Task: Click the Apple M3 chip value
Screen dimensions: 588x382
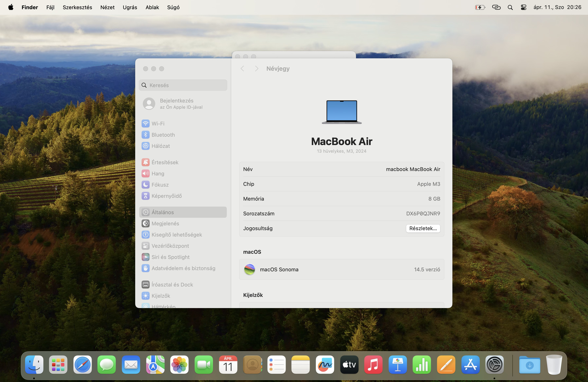Action: (x=429, y=184)
